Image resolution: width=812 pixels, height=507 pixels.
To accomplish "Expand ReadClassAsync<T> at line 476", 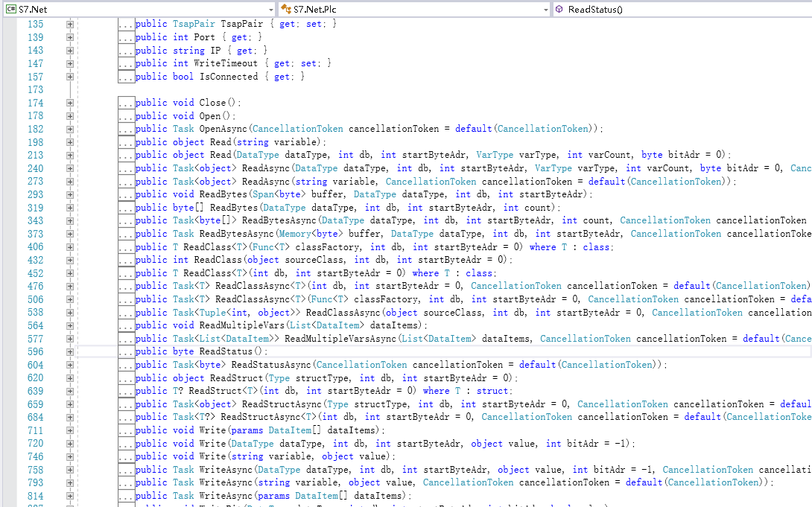I will point(70,287).
